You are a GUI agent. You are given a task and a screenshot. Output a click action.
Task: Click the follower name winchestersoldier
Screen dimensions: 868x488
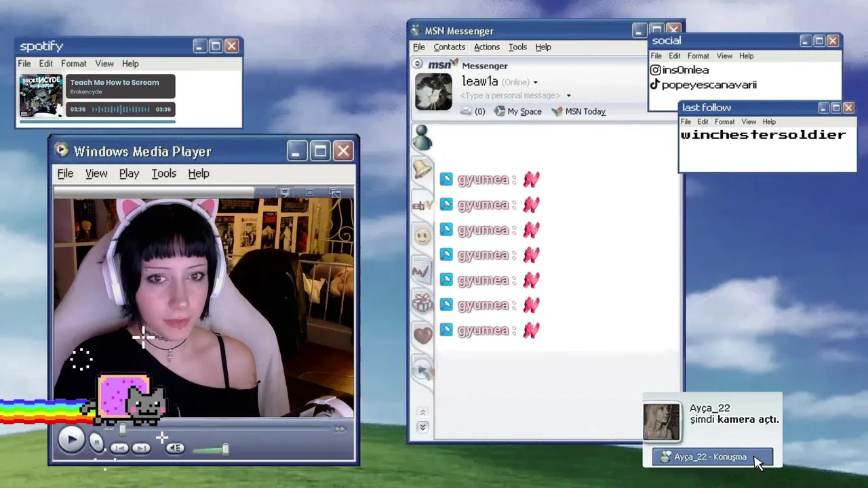(764, 134)
